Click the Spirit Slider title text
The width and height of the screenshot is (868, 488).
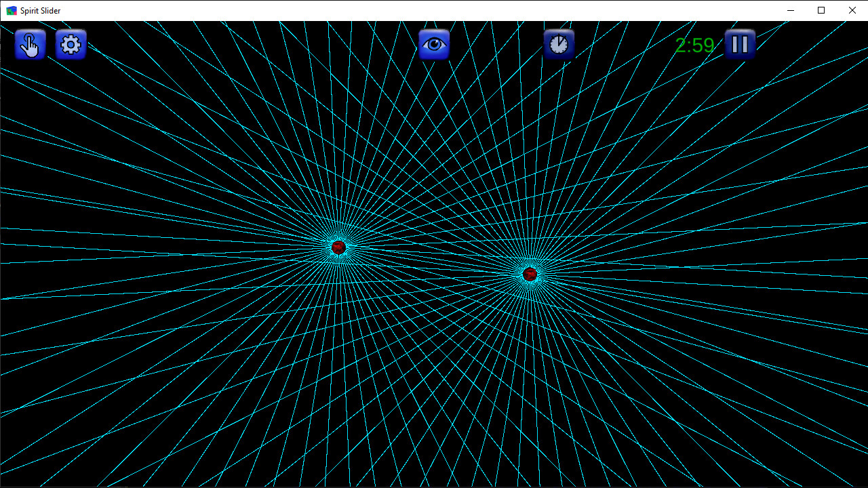[x=38, y=10]
